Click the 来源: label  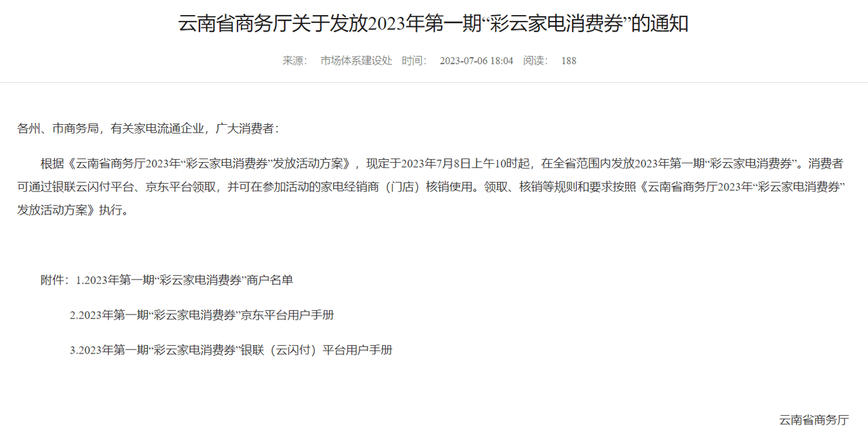tap(295, 61)
